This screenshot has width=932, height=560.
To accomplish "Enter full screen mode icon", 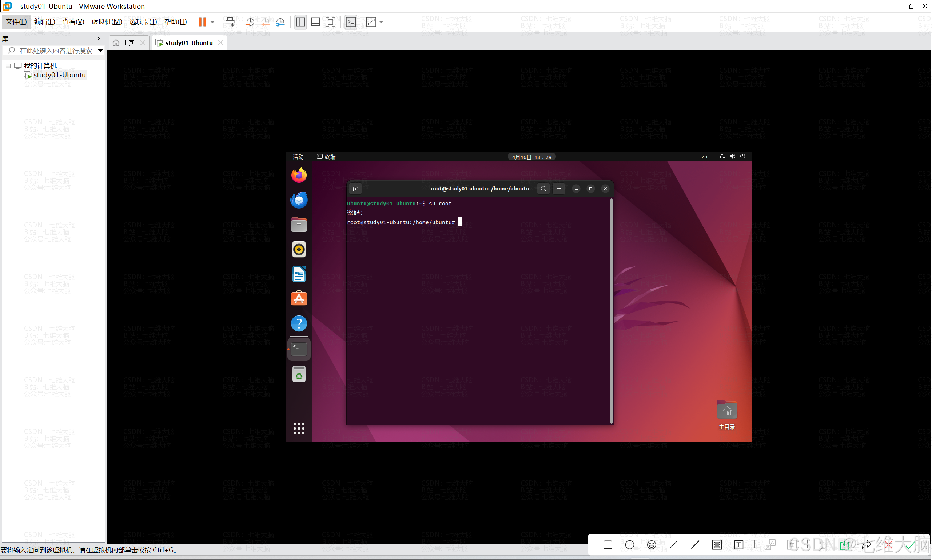I will point(330,22).
